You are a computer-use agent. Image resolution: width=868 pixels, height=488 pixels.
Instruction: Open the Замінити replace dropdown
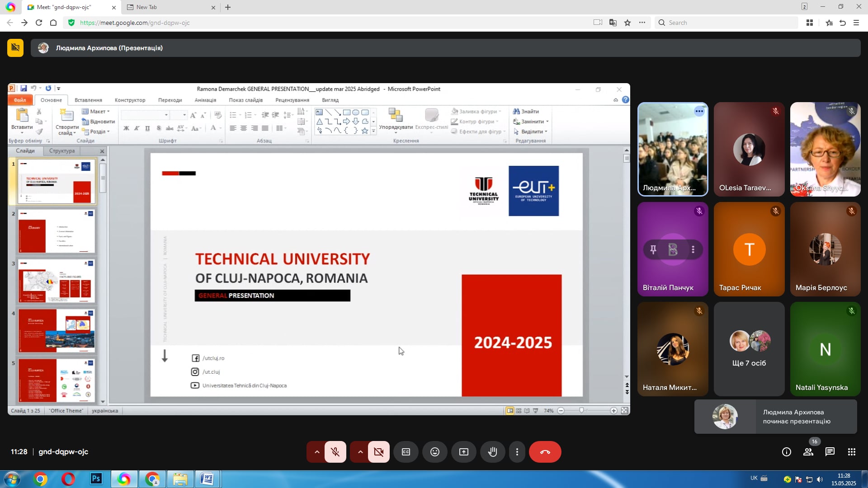click(531, 122)
